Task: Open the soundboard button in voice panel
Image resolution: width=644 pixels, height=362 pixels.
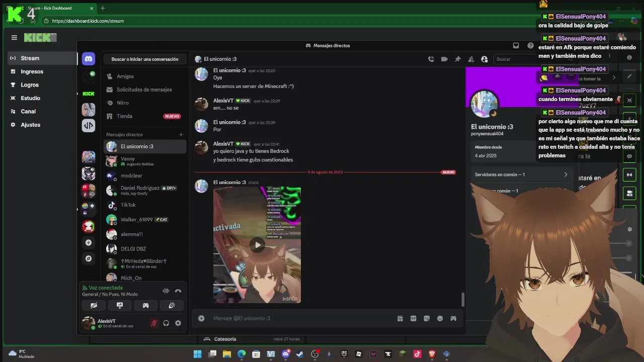Action: [x=172, y=305]
